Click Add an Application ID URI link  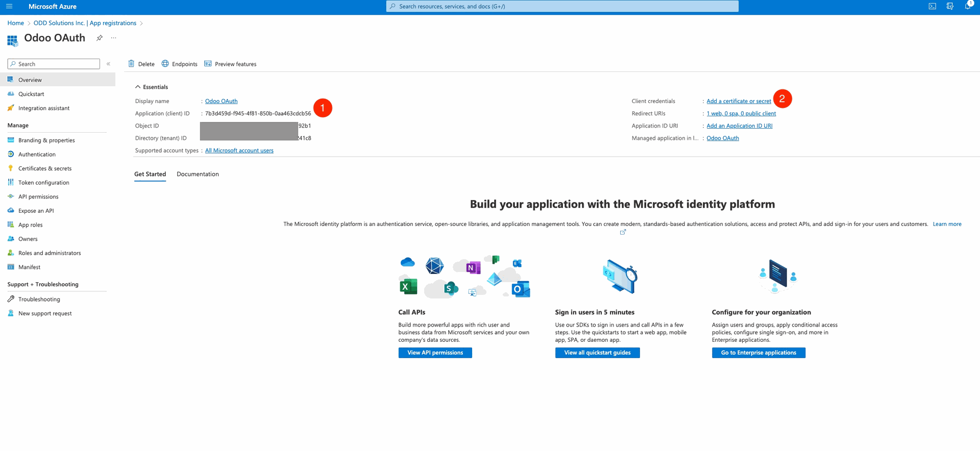tap(739, 126)
